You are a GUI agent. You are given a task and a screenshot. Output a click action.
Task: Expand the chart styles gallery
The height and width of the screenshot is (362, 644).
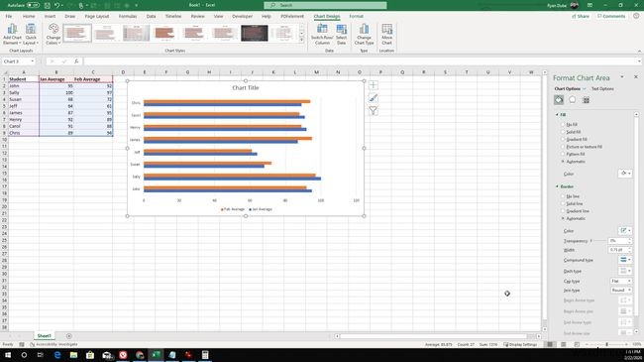(x=302, y=41)
